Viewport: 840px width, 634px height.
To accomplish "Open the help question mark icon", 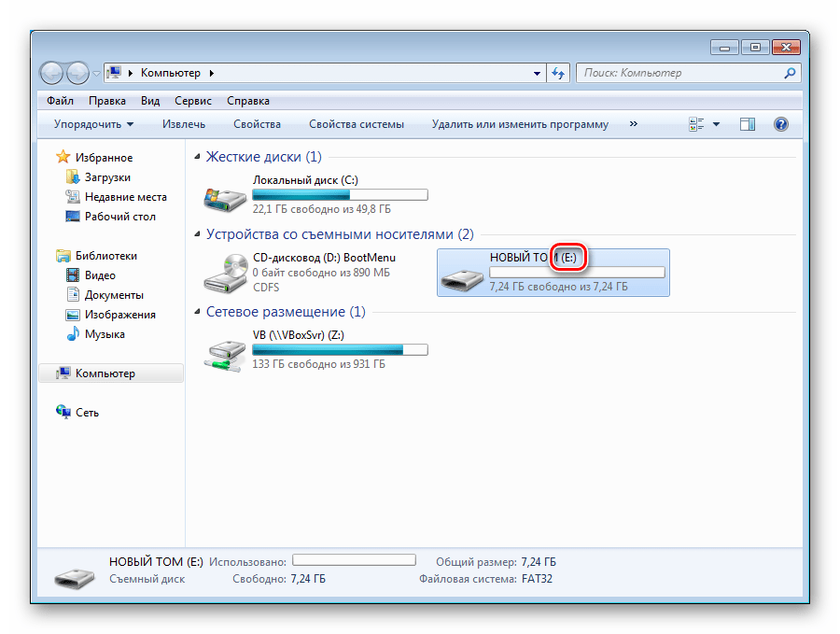I will pyautogui.click(x=781, y=124).
